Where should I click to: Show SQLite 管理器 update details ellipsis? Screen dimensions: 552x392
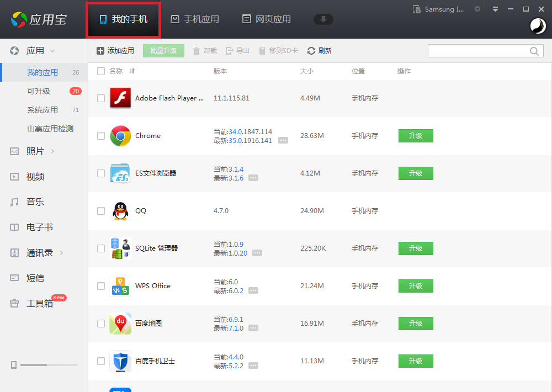click(x=257, y=253)
